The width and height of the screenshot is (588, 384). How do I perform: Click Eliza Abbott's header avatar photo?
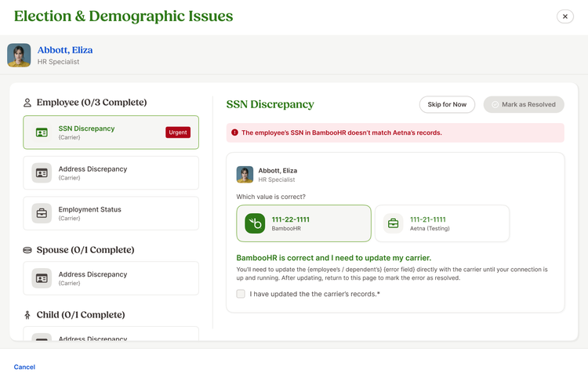point(19,55)
